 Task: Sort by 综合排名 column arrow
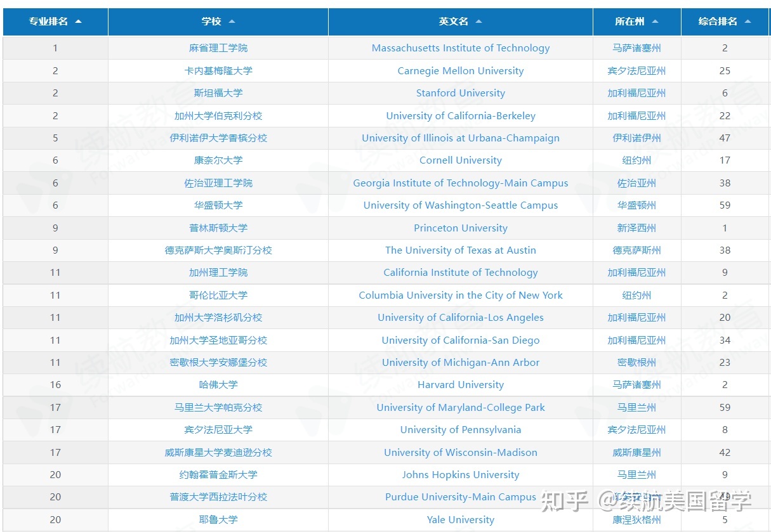click(748, 22)
